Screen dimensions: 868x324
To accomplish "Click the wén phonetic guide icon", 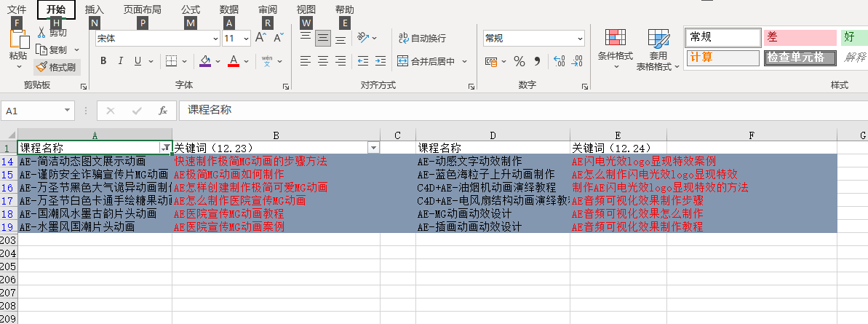I will (267, 61).
